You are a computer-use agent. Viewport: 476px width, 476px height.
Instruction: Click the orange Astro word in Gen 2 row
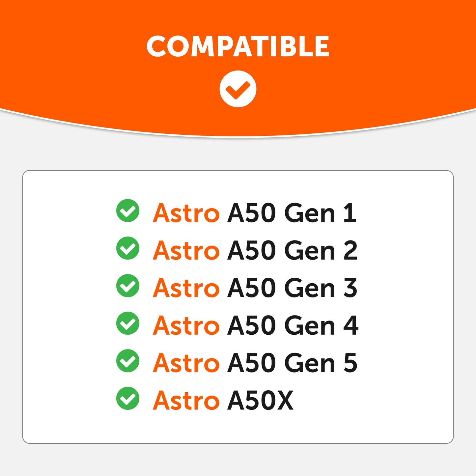pos(186,251)
